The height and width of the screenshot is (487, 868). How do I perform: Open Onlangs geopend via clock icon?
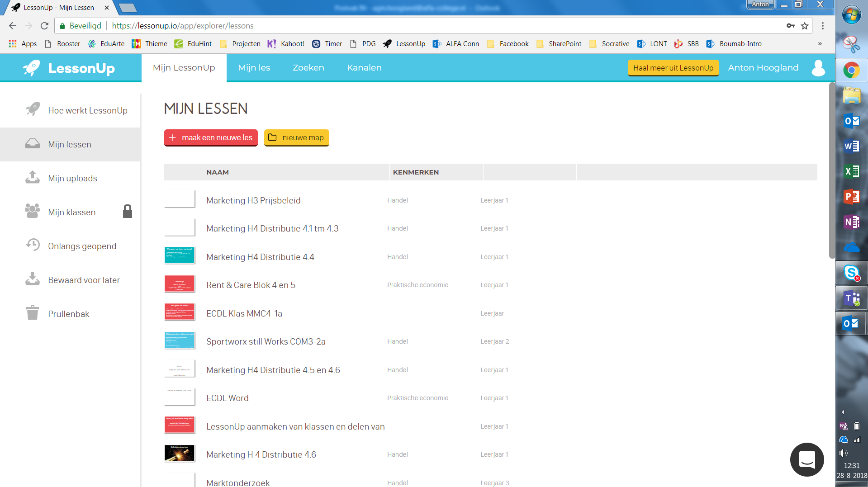[82, 246]
